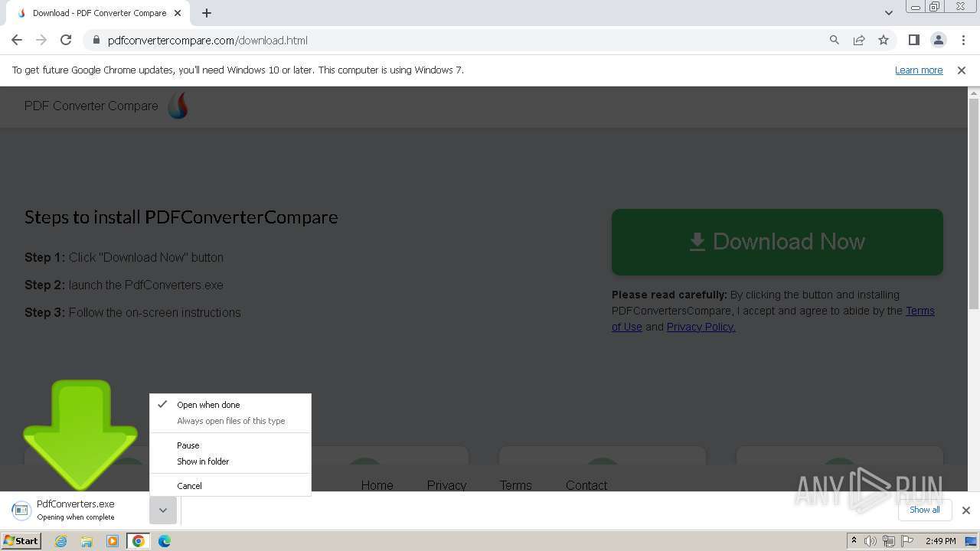Click the PdfConverters.exe download item

[x=77, y=510]
